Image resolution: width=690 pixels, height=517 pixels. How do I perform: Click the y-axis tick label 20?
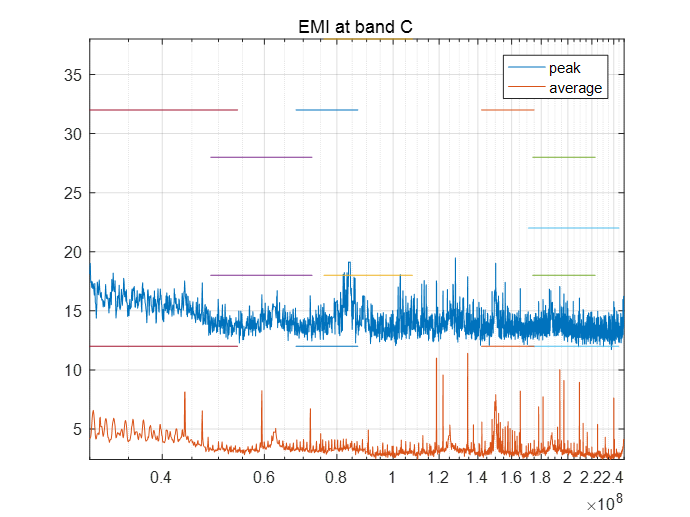(x=73, y=253)
